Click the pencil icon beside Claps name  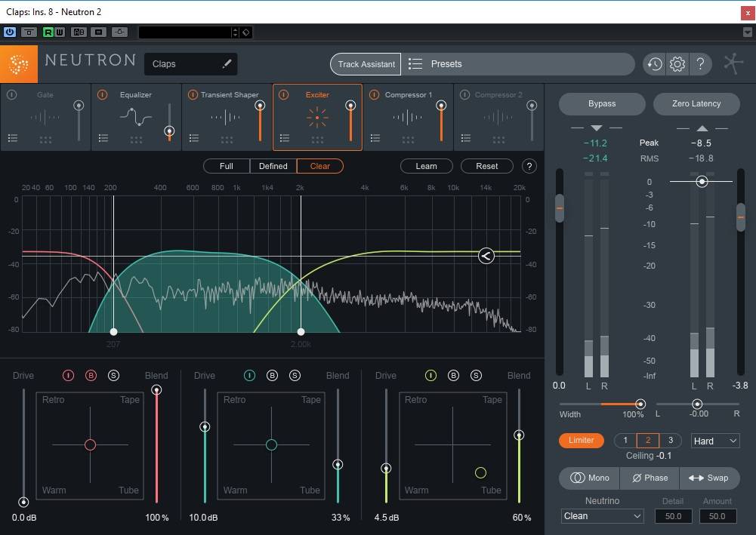pos(227,64)
